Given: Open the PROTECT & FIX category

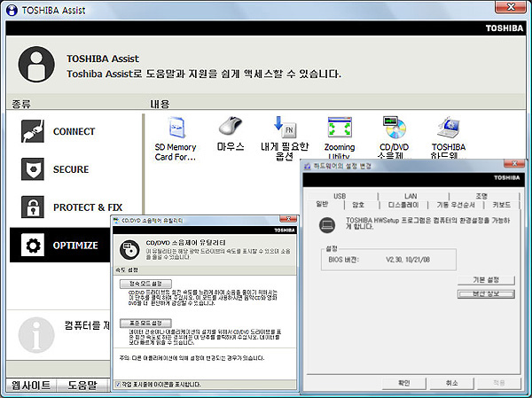Looking at the screenshot, I should pyautogui.click(x=72, y=207).
